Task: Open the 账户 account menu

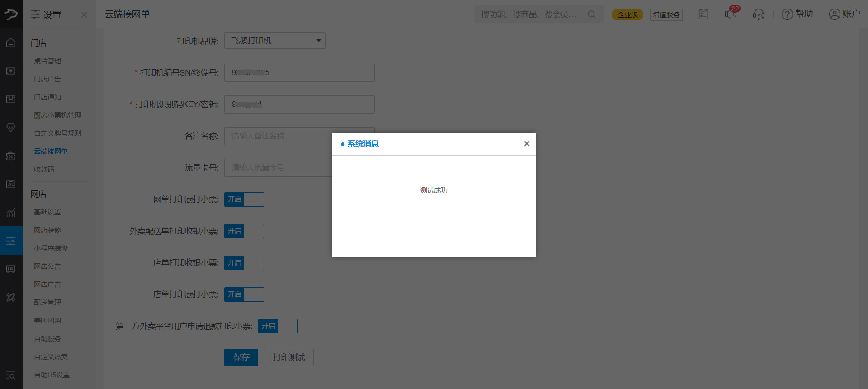Action: tap(844, 14)
